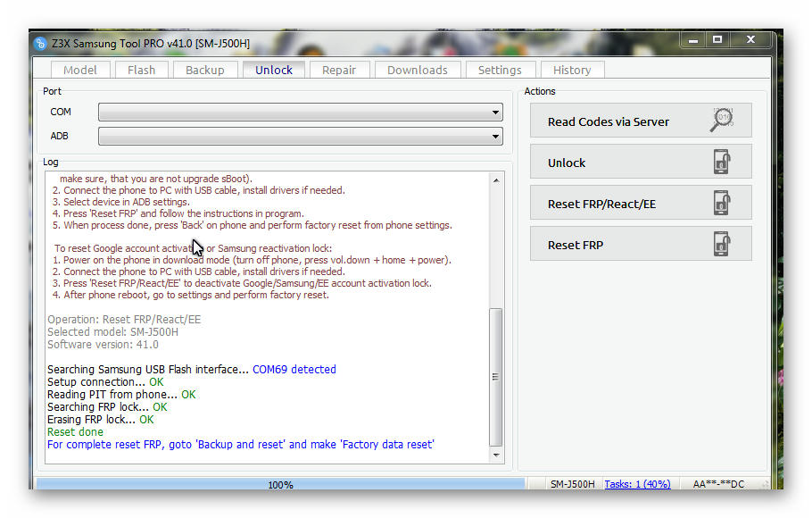Open the Backup tab

coord(205,70)
